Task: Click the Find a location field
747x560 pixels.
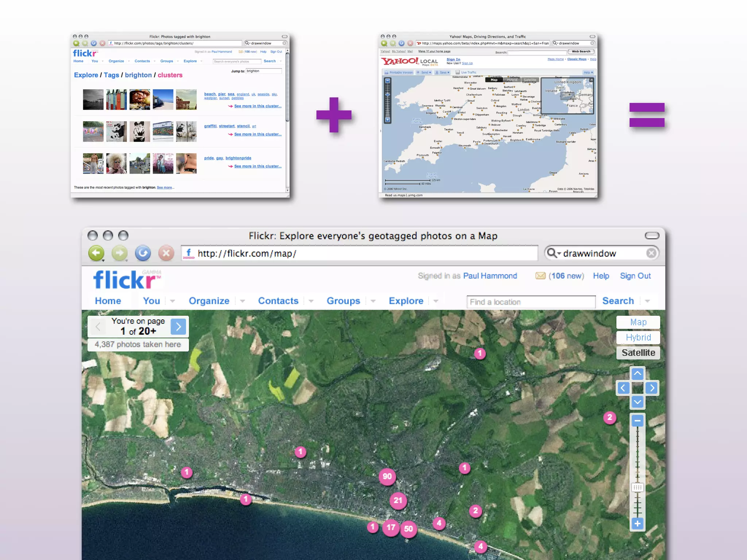Action: [x=531, y=302]
